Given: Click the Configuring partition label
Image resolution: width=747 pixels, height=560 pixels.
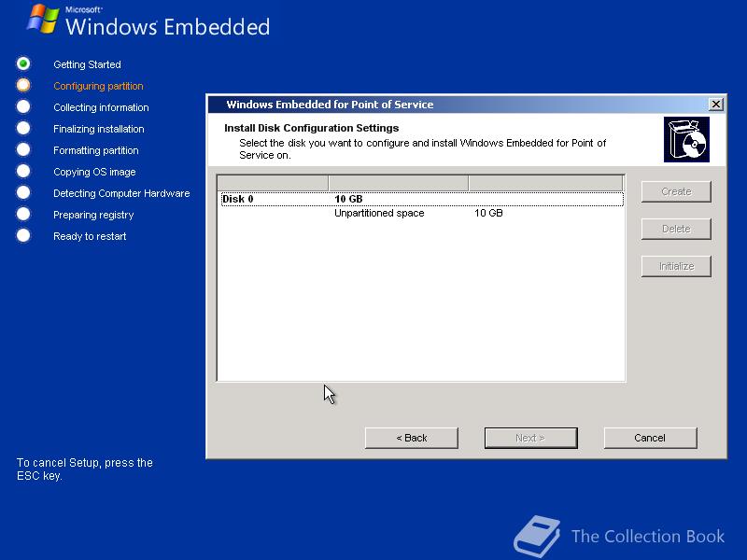Looking at the screenshot, I should click(x=98, y=86).
